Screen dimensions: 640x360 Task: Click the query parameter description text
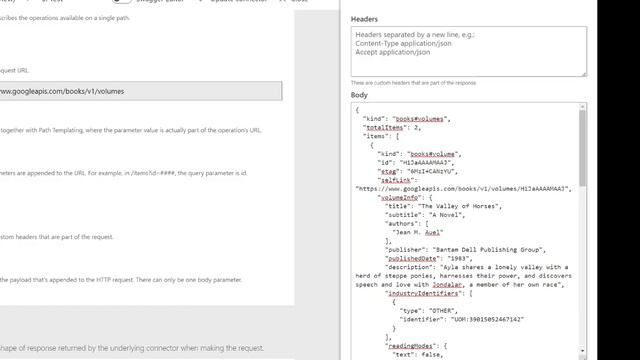pos(124,173)
